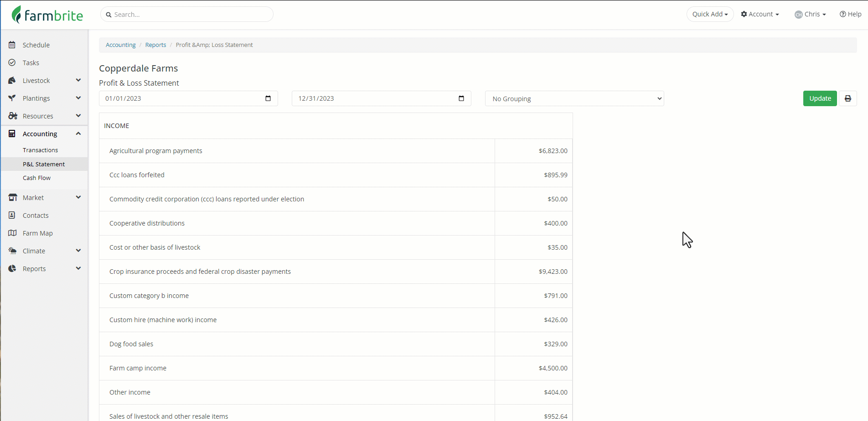The image size is (868, 421).
Task: Click the $9,423.00 amount
Action: (x=553, y=272)
